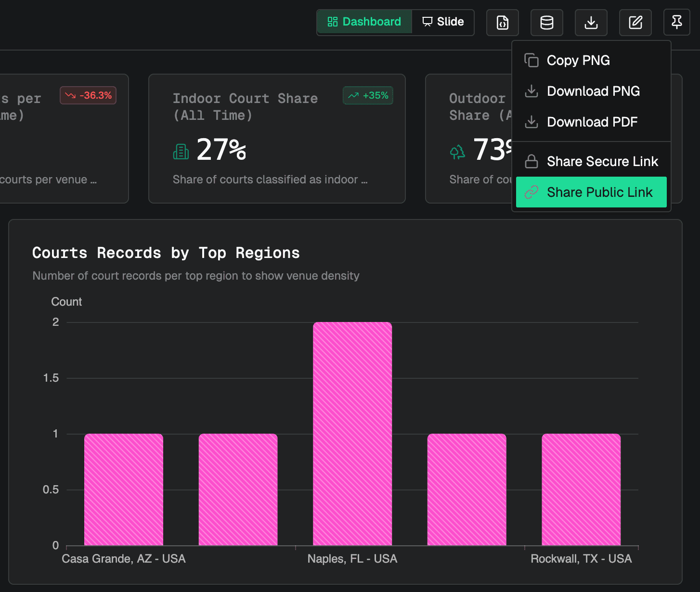
Task: Click the lock icon beside Share Secure Link
Action: 531,161
